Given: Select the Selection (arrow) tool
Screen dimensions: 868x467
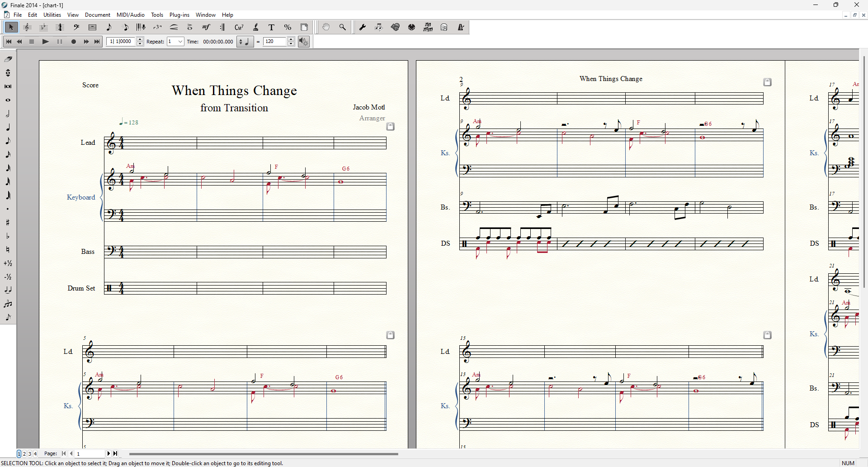Looking at the screenshot, I should (x=11, y=28).
